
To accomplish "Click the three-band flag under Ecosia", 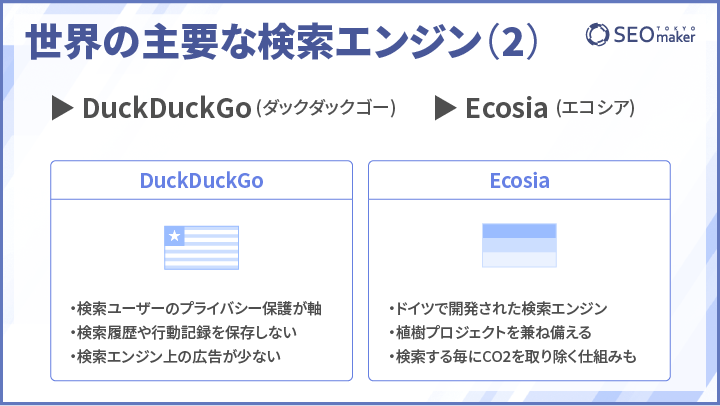I will click(x=519, y=245).
